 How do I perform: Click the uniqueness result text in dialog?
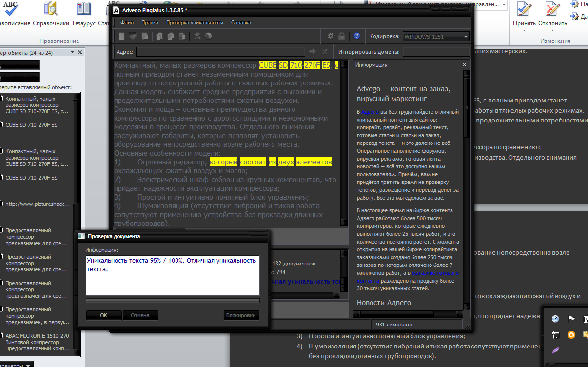pyautogui.click(x=172, y=265)
